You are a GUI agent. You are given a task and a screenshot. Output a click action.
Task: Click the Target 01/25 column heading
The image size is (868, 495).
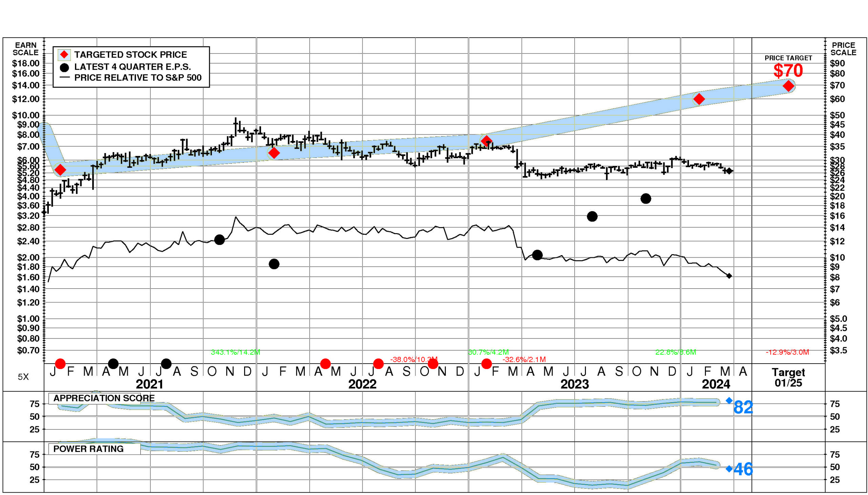pyautogui.click(x=788, y=377)
